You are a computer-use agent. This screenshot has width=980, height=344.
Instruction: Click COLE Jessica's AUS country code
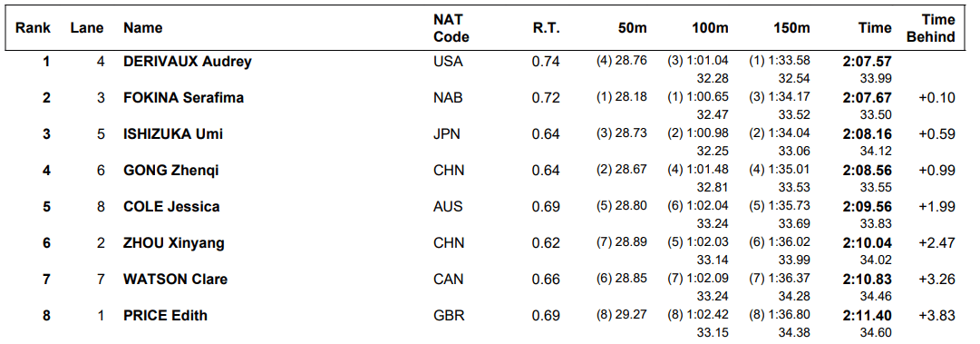coord(448,206)
